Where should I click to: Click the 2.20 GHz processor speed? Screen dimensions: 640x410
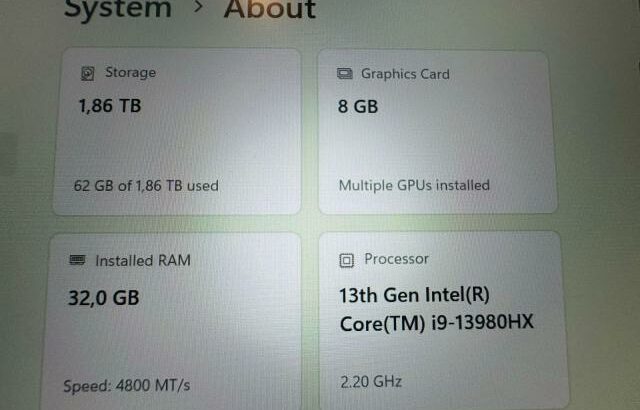(x=371, y=382)
